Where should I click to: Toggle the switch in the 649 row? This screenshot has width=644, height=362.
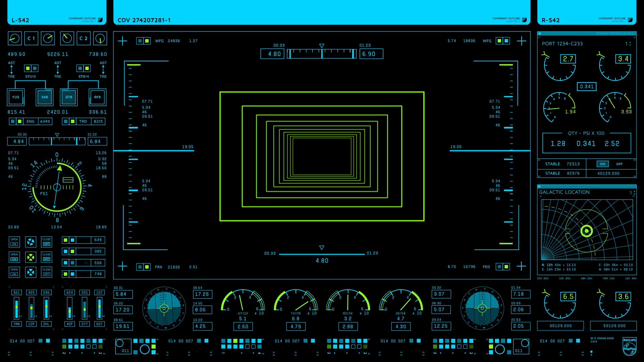click(x=69, y=240)
